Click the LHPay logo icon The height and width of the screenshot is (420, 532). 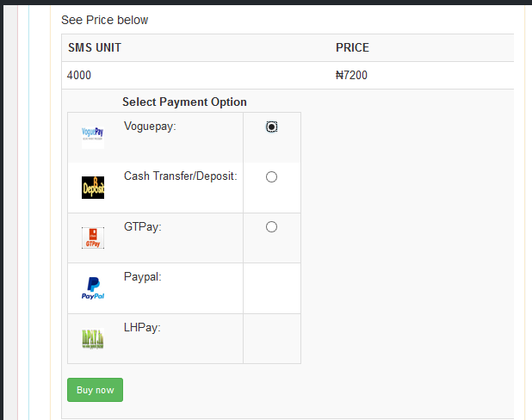(93, 338)
